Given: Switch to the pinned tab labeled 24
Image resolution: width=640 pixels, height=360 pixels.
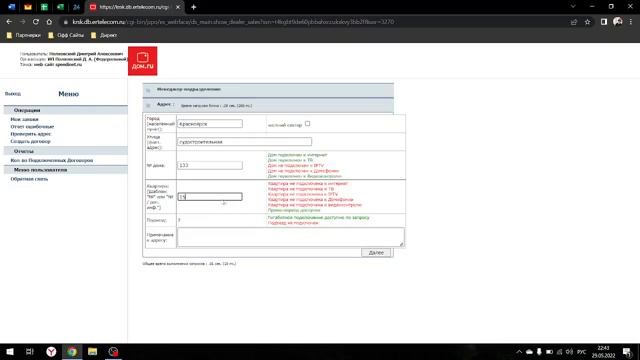Looking at the screenshot, I should pos(76,7).
